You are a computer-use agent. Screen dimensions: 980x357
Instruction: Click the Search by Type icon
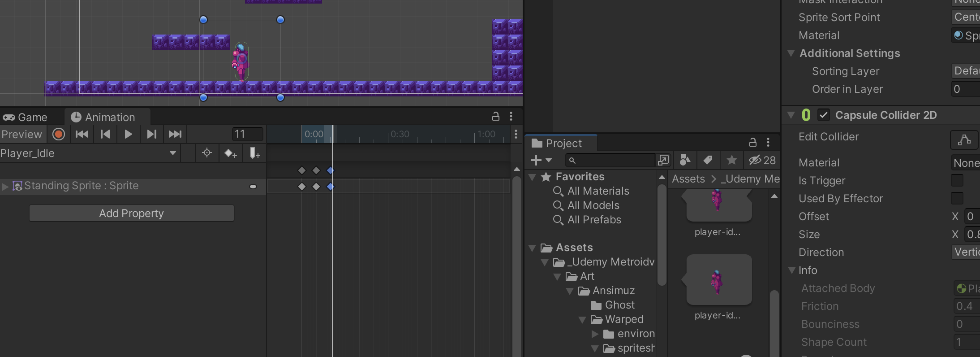pyautogui.click(x=685, y=160)
